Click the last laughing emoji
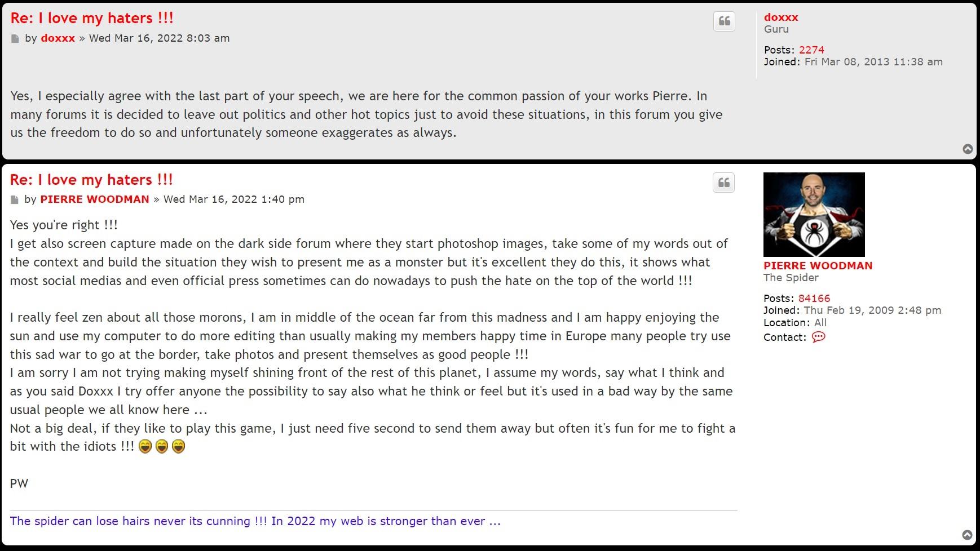Viewport: 980px width, 551px height. tap(178, 447)
